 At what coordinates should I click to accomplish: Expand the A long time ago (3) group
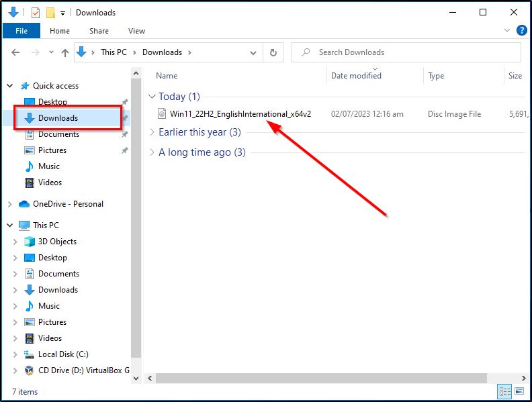click(x=152, y=152)
